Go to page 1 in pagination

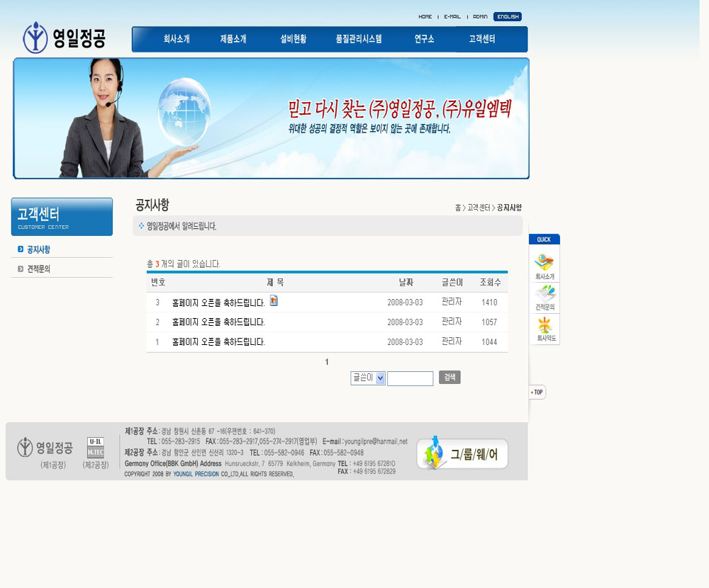coord(327,362)
